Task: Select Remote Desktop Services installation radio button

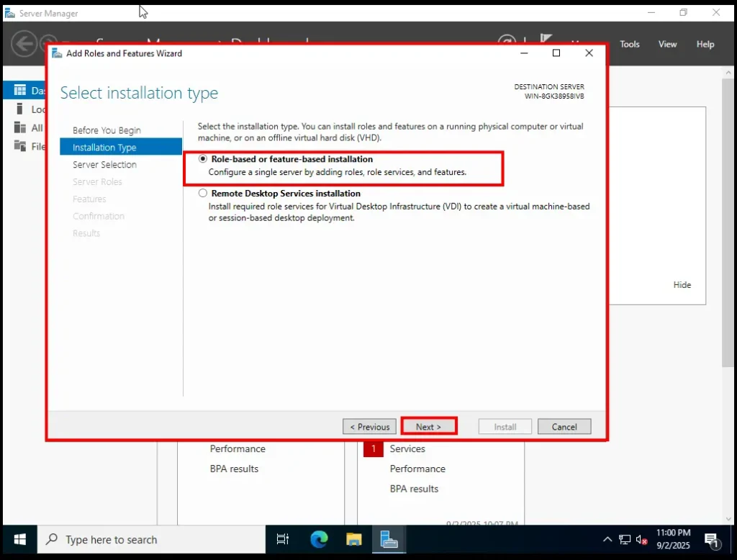Action: pos(202,193)
